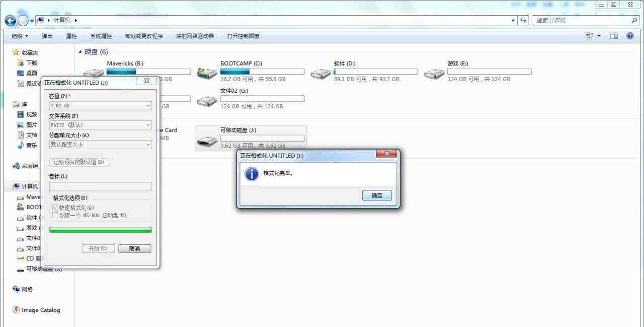Expand the 容量 (Capacity) dropdown
Viewport: 644px width, 327px height.
pyautogui.click(x=148, y=105)
